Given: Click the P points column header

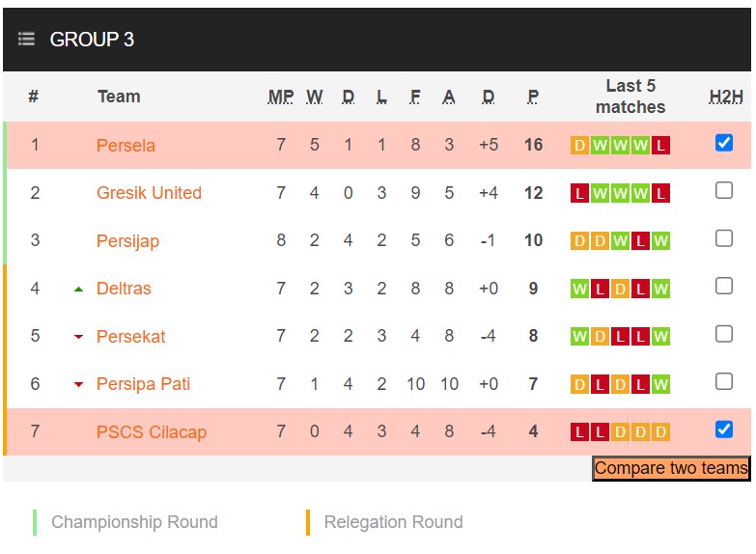Looking at the screenshot, I should [x=533, y=97].
